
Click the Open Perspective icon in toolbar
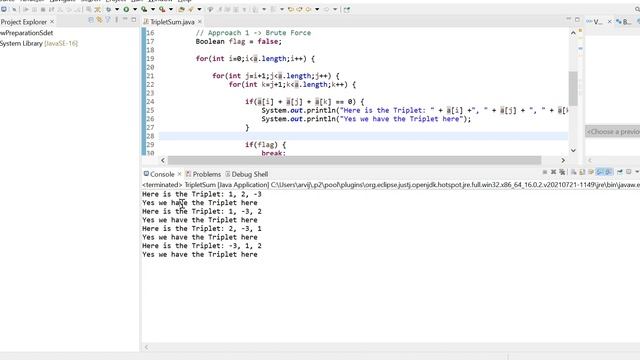pos(347,9)
